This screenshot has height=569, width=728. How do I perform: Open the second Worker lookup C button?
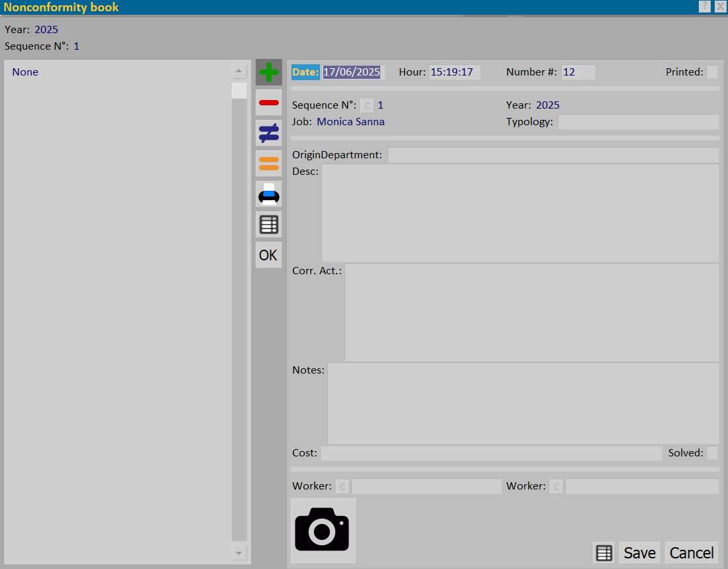coord(556,486)
